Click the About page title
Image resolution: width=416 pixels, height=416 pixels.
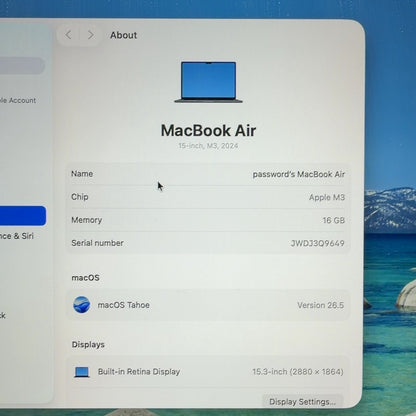123,35
